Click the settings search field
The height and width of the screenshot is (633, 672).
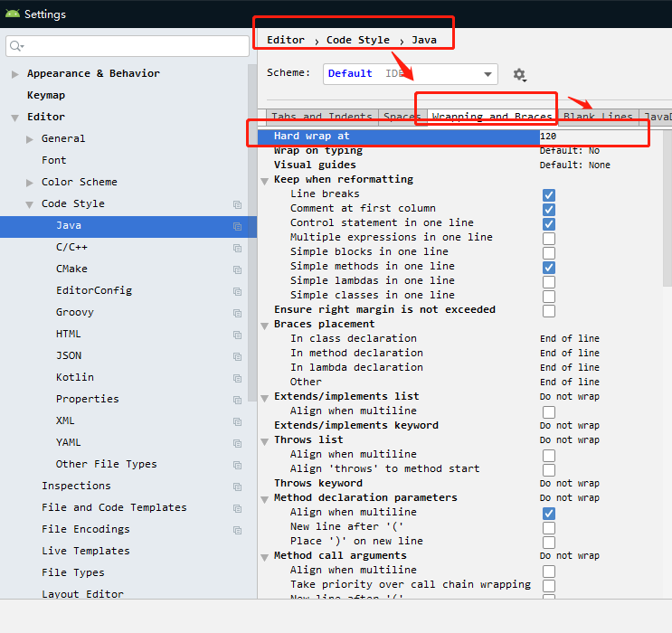click(128, 46)
